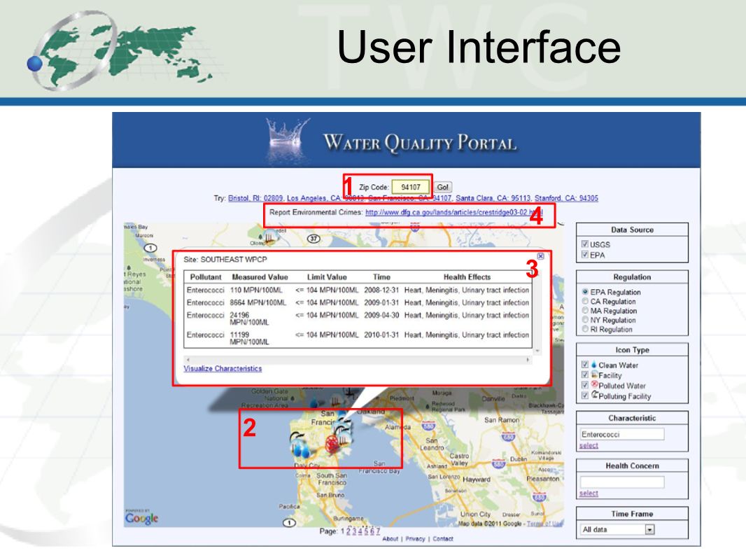Toggle the Facility icon type checkbox
Viewport: 746px width, 560px height.
585,375
